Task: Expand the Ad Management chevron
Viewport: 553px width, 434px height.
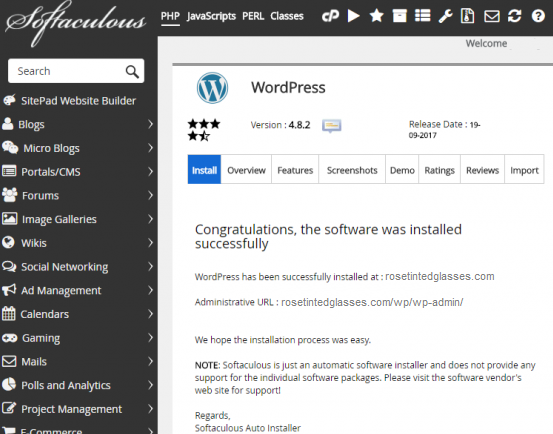Action: (151, 290)
